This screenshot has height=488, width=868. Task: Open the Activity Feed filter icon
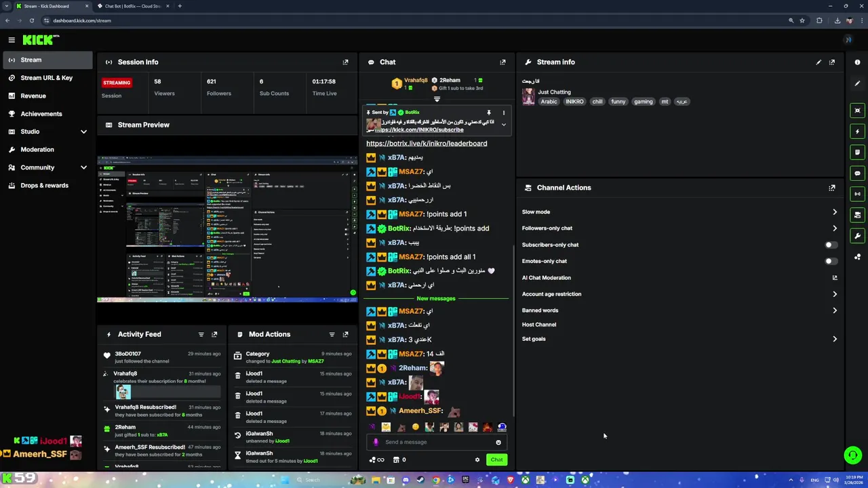pyautogui.click(x=201, y=334)
